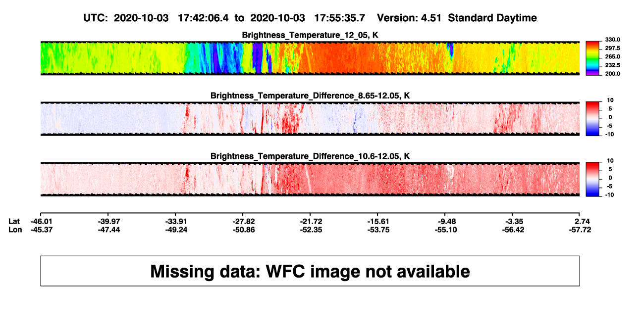This screenshot has width=644, height=330.
Task: Click latitude value -46.01
Action: tap(41, 221)
